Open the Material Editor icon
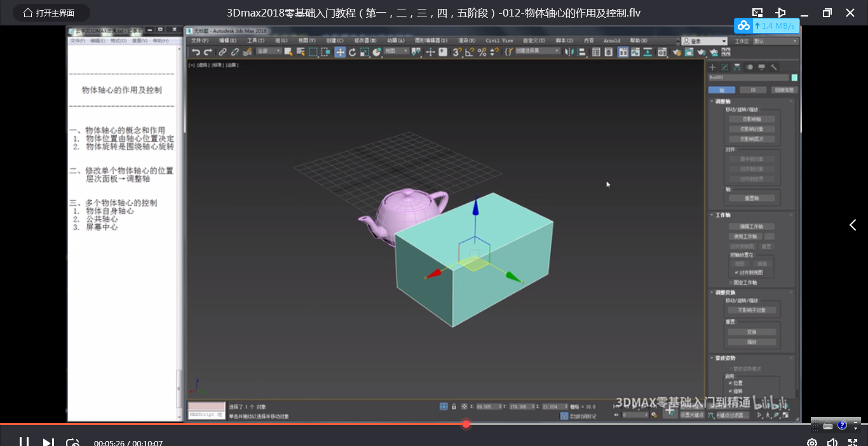The height and width of the screenshot is (446, 868). 662,52
